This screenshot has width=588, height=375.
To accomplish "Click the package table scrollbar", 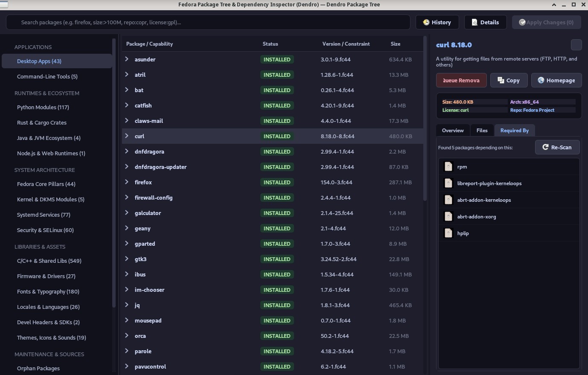I will (425, 119).
